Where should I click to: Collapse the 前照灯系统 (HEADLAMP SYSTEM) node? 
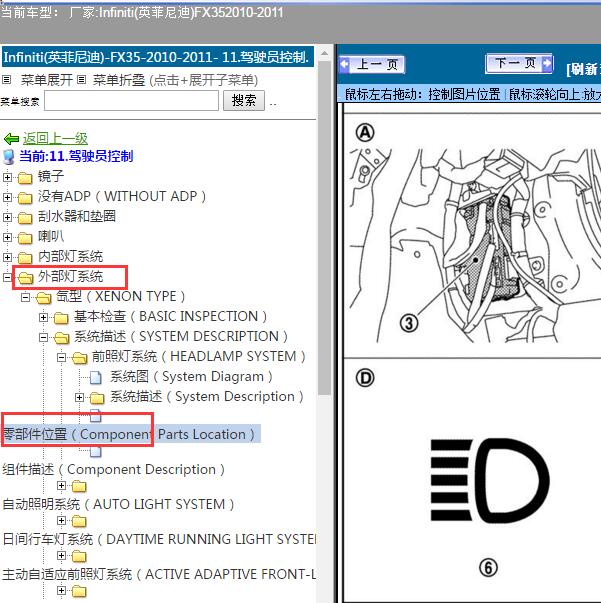[62, 358]
